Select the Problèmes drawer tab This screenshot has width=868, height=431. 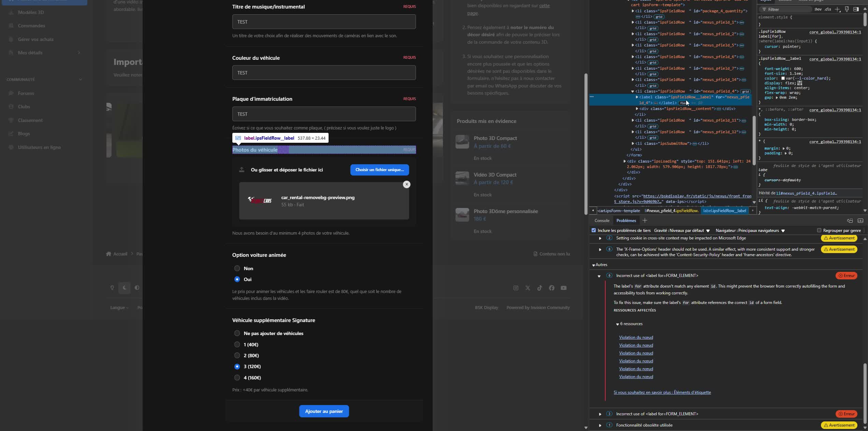626,221
